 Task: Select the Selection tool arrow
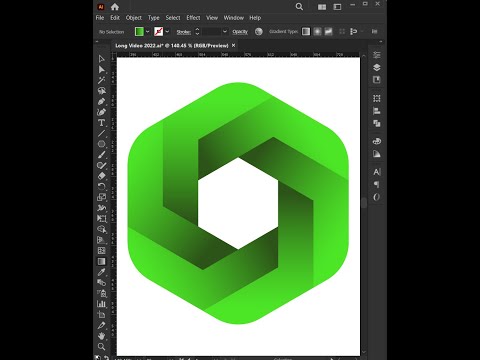pyautogui.click(x=102, y=59)
